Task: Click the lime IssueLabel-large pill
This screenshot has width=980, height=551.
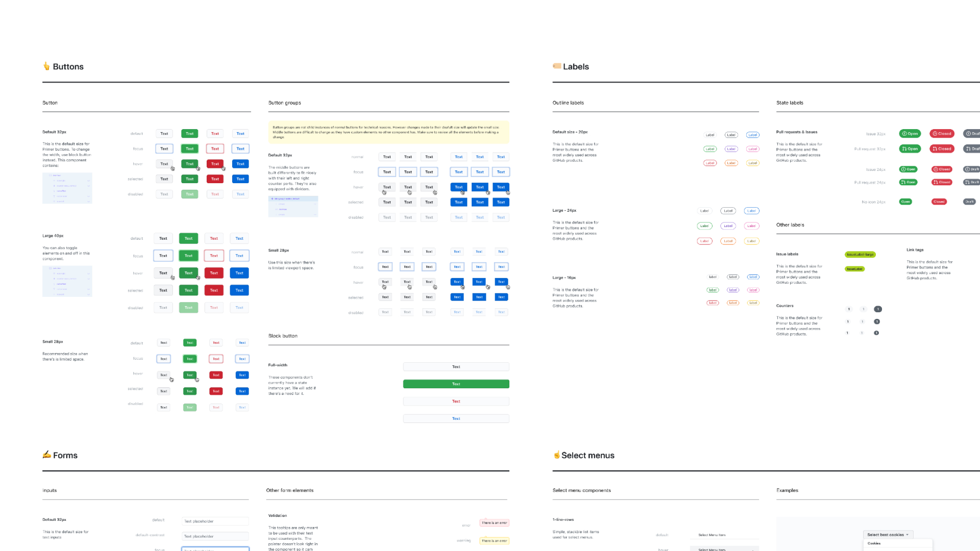Action: [x=861, y=254]
